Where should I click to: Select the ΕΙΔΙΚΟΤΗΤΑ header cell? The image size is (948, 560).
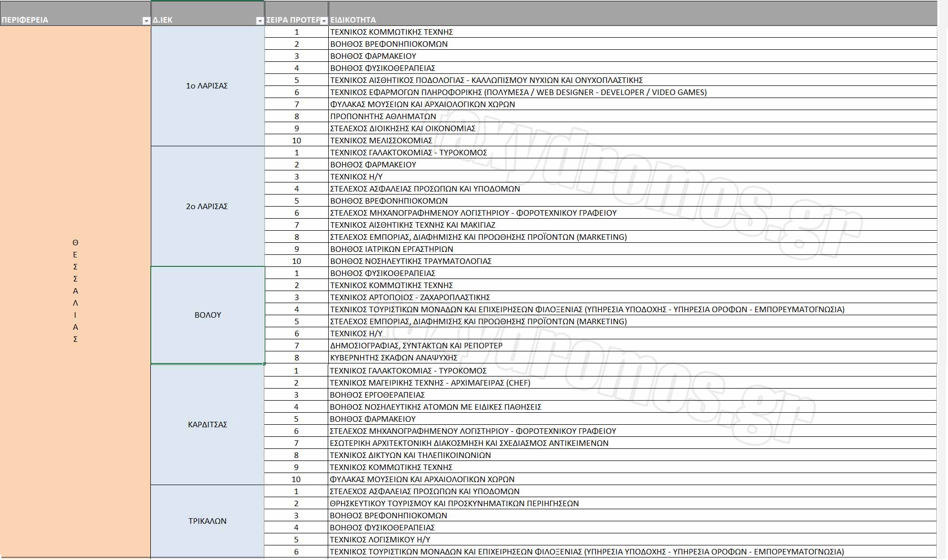pyautogui.click(x=633, y=14)
